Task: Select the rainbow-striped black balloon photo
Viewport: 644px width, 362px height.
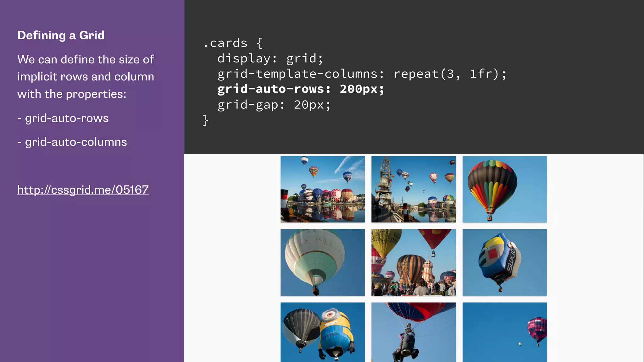Action: [505, 189]
